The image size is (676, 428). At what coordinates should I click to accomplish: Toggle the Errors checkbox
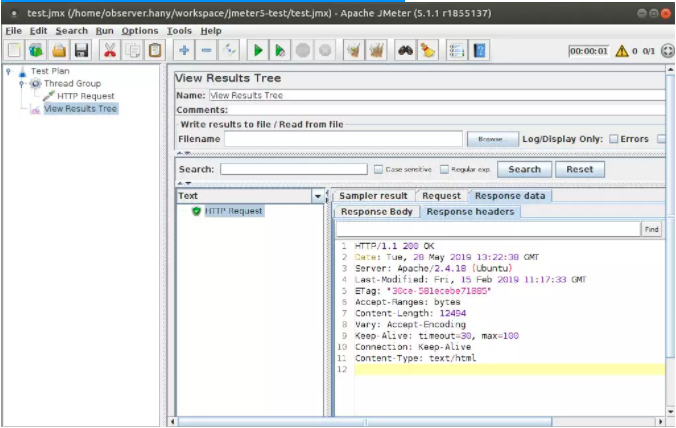tap(613, 139)
